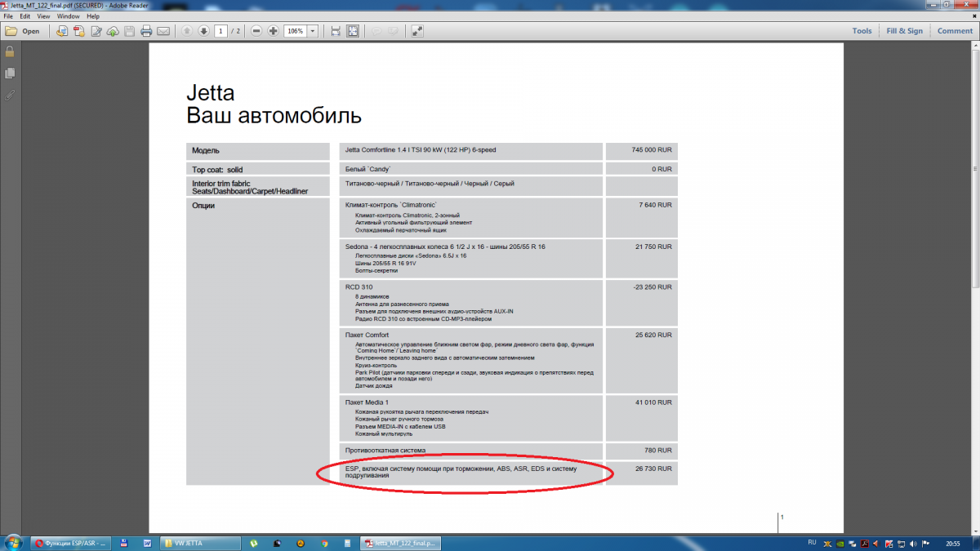Go to next page with down arrow
The height and width of the screenshot is (551, 980).
point(203,31)
